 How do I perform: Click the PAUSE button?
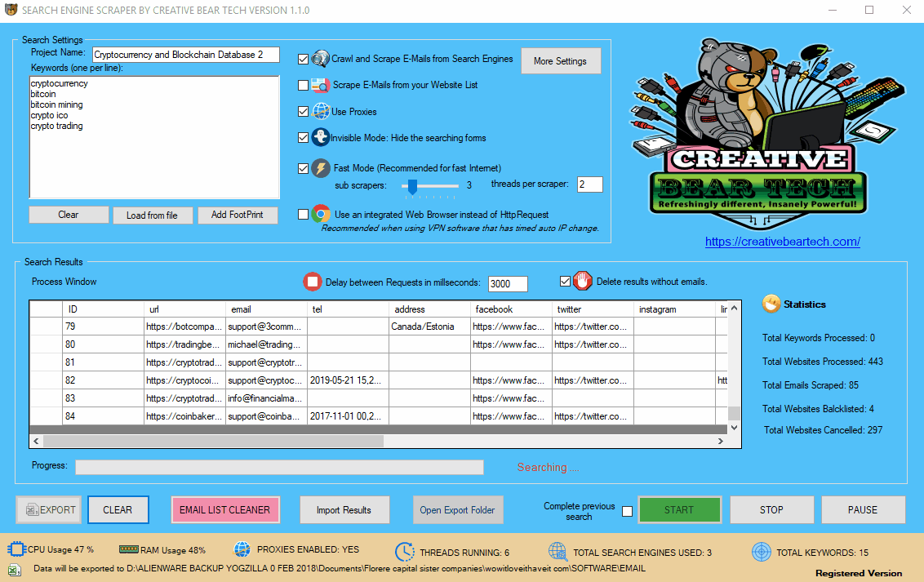[863, 509]
